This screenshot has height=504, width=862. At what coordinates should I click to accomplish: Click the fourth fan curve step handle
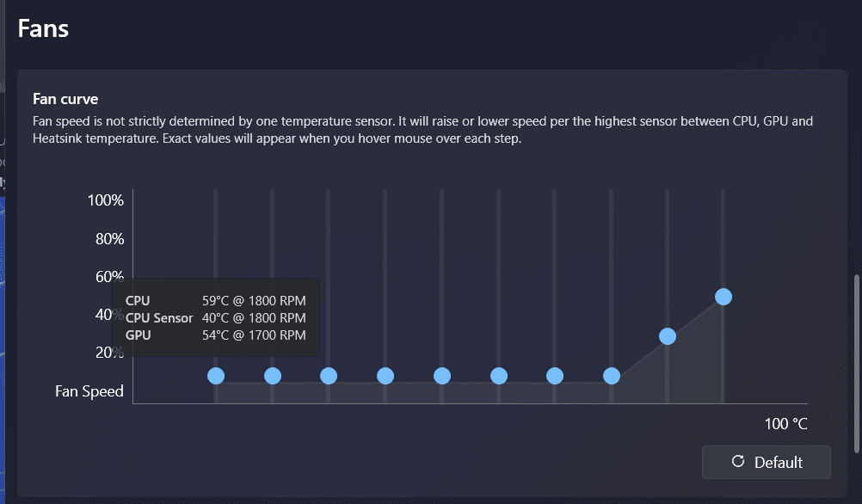tap(385, 376)
